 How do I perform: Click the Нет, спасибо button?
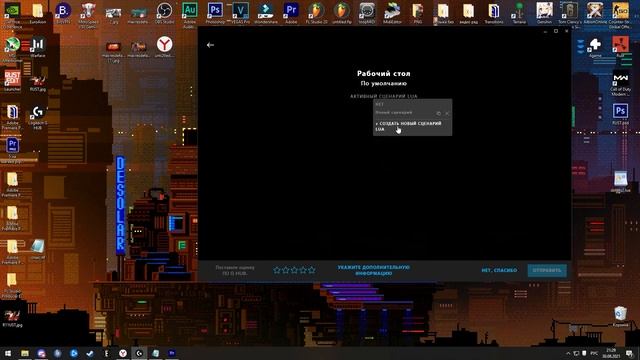coord(499,270)
